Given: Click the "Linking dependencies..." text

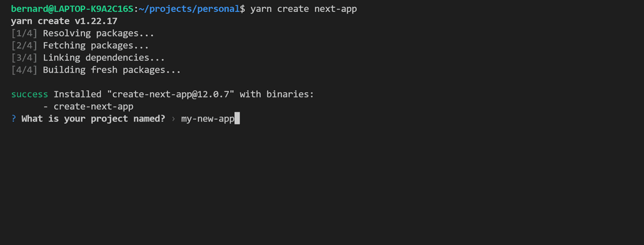Looking at the screenshot, I should coord(103,58).
